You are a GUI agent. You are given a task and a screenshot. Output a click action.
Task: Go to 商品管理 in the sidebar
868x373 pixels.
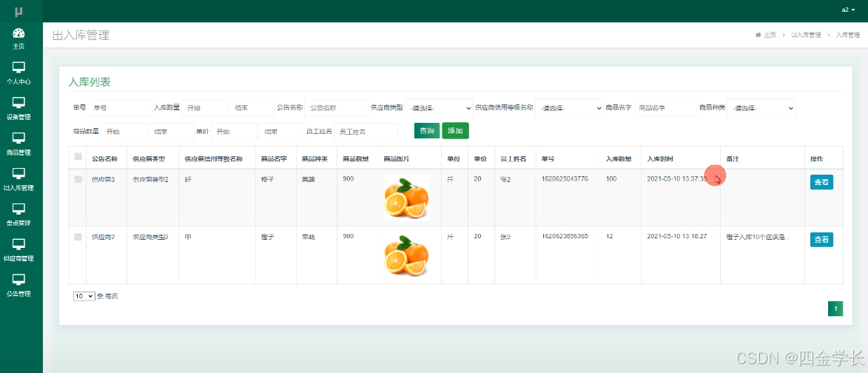pos(18,144)
